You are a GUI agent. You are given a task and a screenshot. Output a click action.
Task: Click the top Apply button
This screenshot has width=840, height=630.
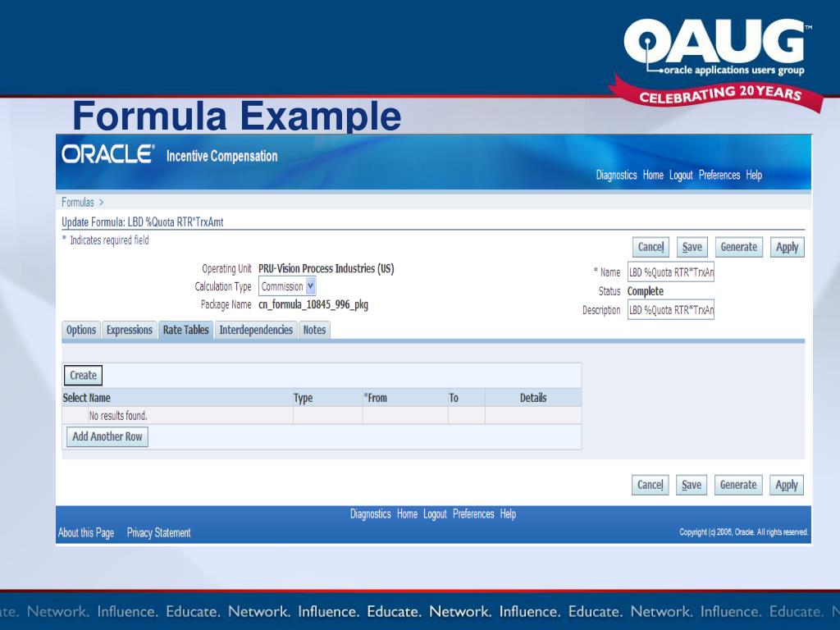pyautogui.click(x=787, y=247)
